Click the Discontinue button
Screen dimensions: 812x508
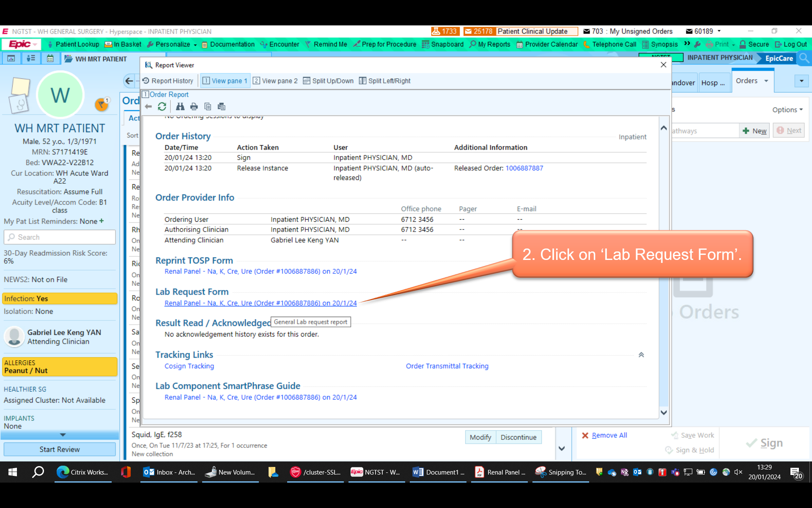(518, 437)
